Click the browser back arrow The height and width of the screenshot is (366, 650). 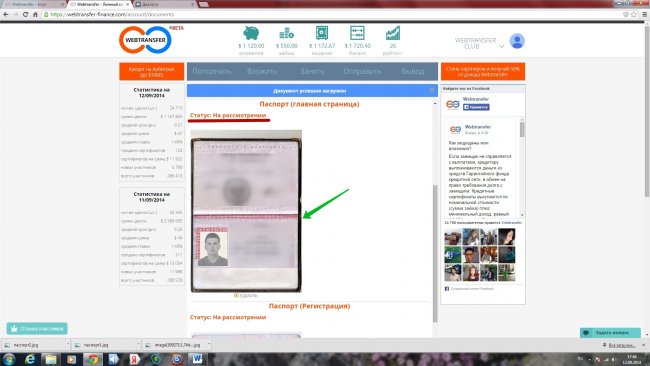pos(6,14)
